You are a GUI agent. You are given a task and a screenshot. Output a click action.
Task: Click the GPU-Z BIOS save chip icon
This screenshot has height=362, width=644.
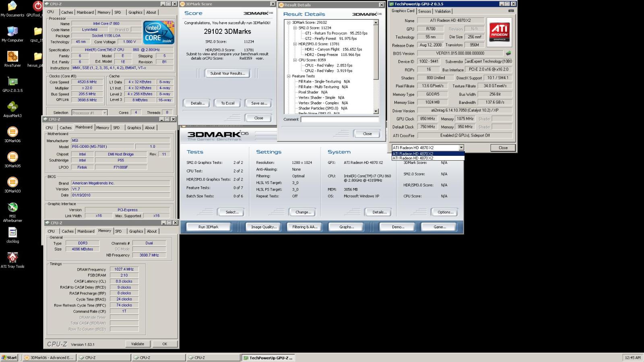[x=508, y=53]
